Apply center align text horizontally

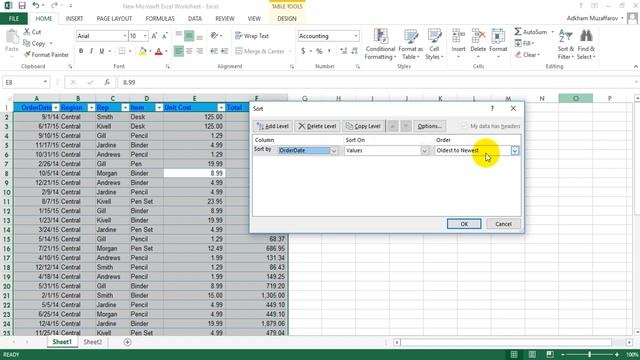[189, 51]
